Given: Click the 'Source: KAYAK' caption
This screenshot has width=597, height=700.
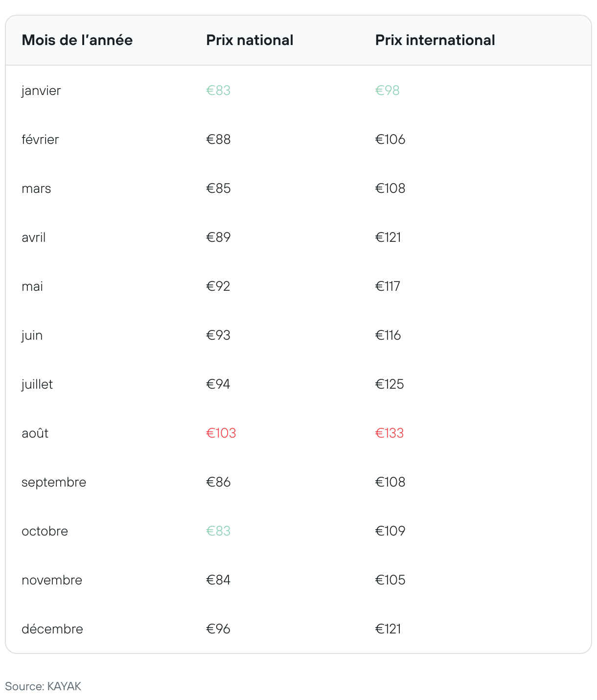Looking at the screenshot, I should pos(43,686).
